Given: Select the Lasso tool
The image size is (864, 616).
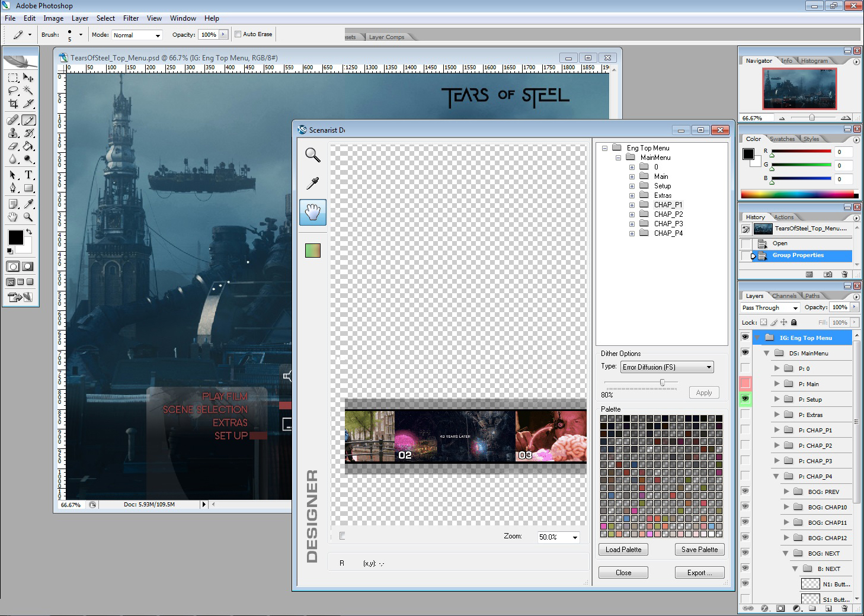Looking at the screenshot, I should point(13,91).
